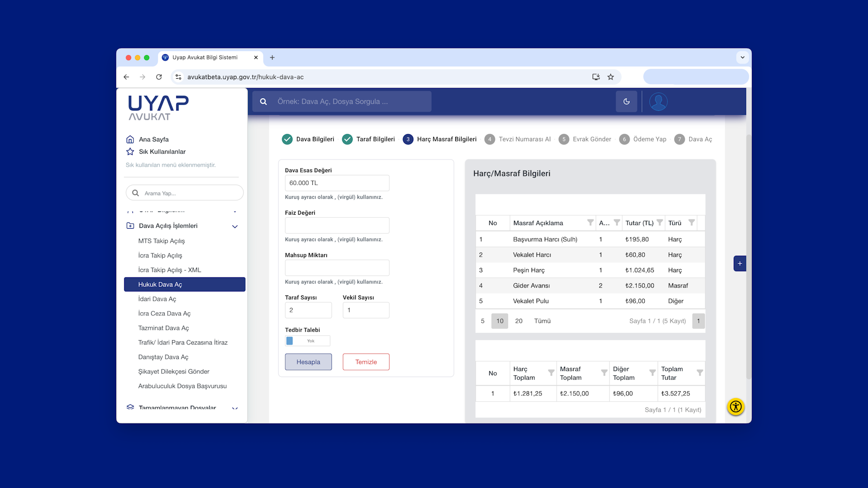Open Tazminat Dava Aç
This screenshot has width=868, height=488.
pos(163,328)
